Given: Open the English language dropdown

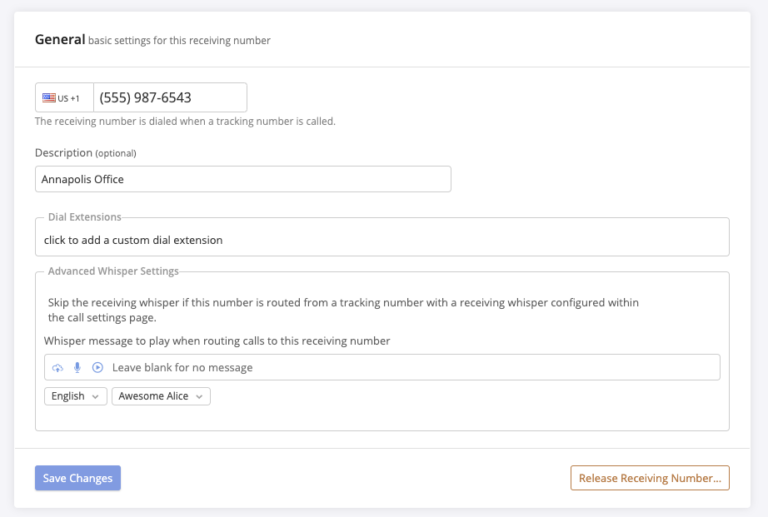Looking at the screenshot, I should coord(75,396).
